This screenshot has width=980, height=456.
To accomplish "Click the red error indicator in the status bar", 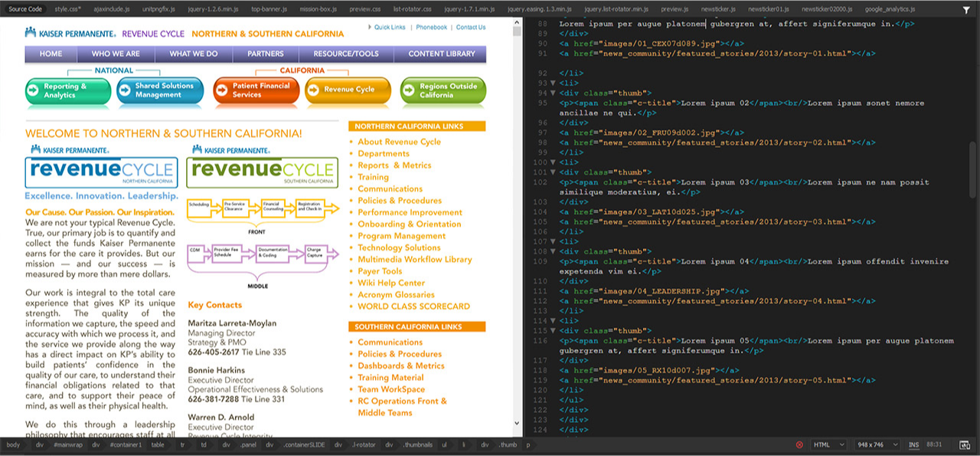I will click(x=799, y=445).
